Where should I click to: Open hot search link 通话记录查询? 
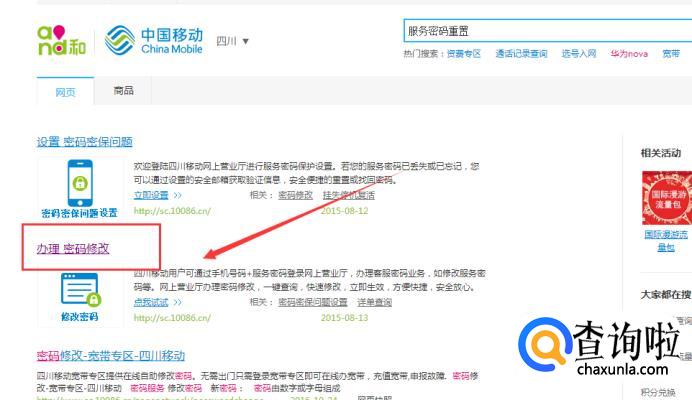click(x=521, y=54)
